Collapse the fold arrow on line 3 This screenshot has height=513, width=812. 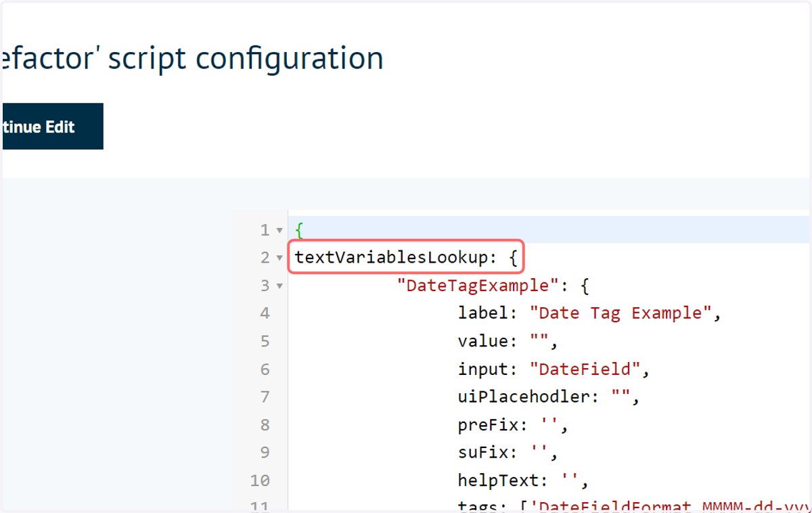click(279, 286)
